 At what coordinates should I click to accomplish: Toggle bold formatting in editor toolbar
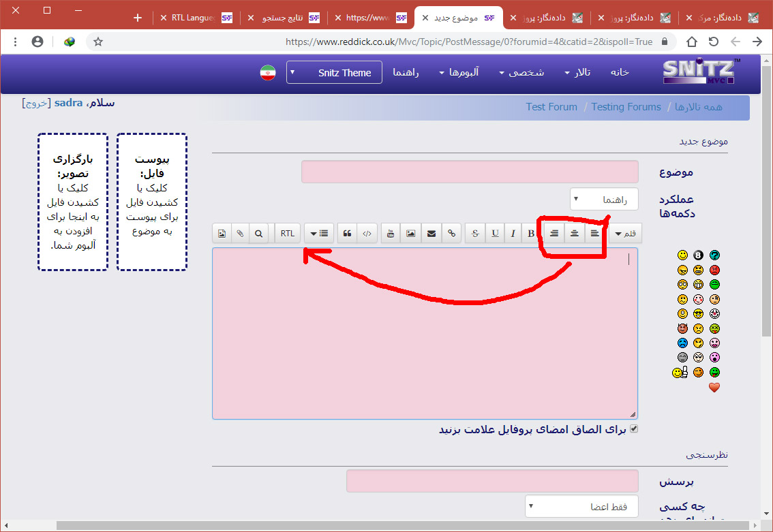click(531, 234)
